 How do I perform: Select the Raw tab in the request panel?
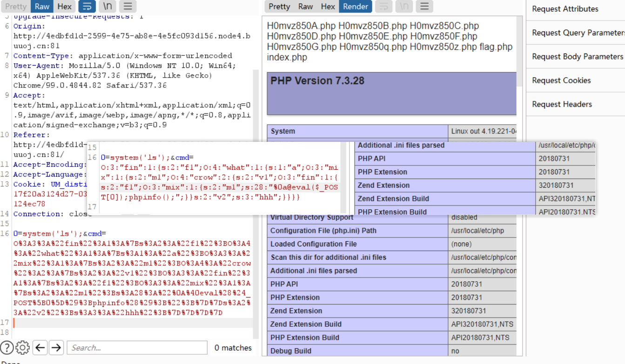tap(42, 7)
